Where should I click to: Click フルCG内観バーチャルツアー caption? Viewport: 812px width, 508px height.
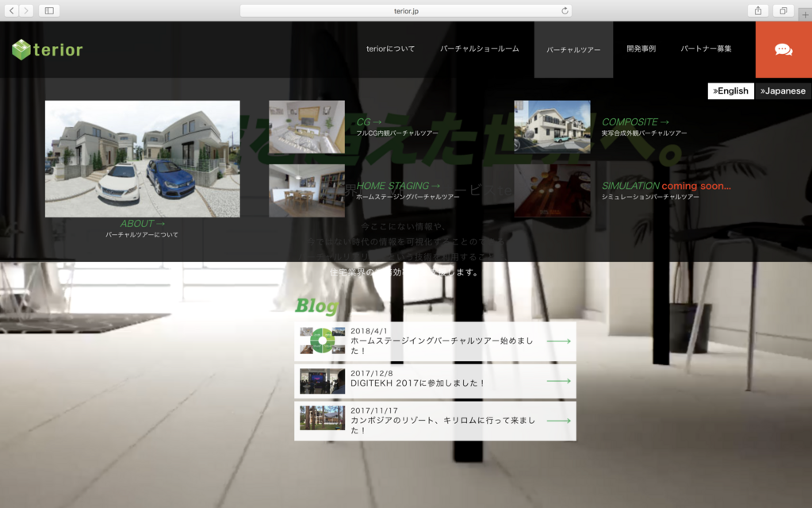point(396,133)
